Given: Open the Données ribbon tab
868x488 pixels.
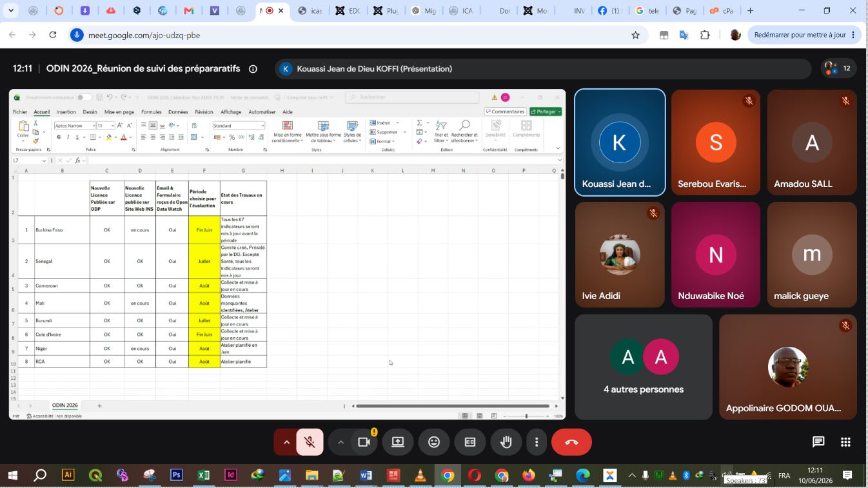Looking at the screenshot, I should (178, 112).
